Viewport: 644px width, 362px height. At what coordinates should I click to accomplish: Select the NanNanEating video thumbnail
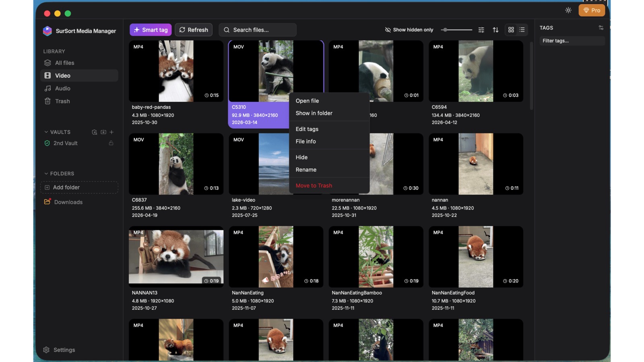click(x=276, y=257)
